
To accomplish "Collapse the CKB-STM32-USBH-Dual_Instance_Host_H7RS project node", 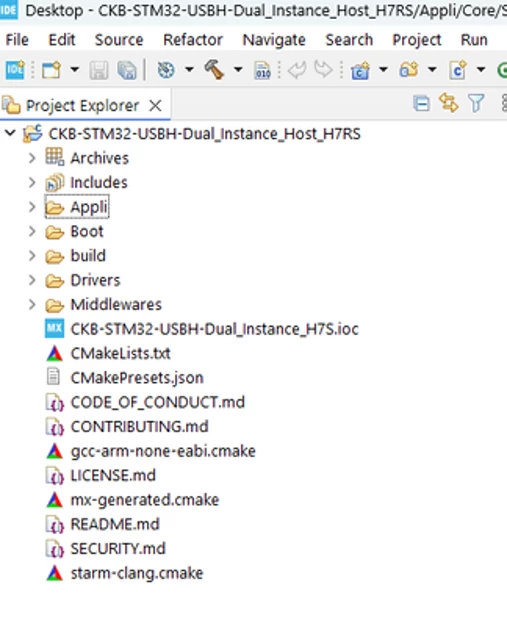I will tap(10, 133).
